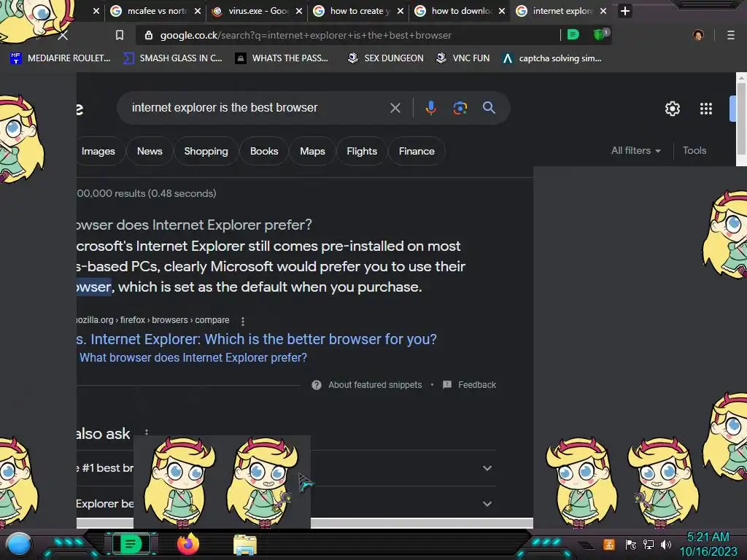
Task: Open the All filters dropdown
Action: click(635, 150)
